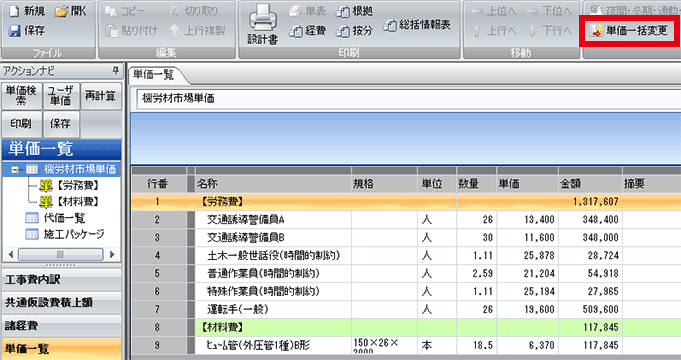This screenshot has width=681, height=360.
Task: Pin the アクションナビ panel
Action: (116, 70)
